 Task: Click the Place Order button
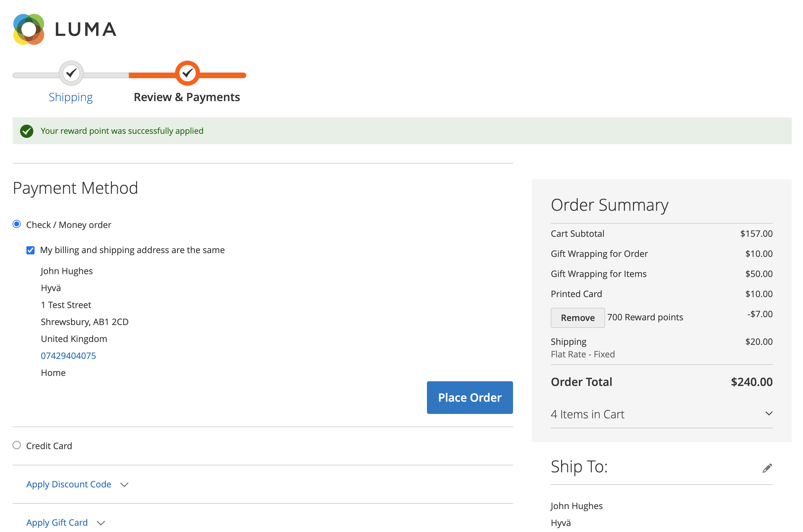(x=470, y=398)
